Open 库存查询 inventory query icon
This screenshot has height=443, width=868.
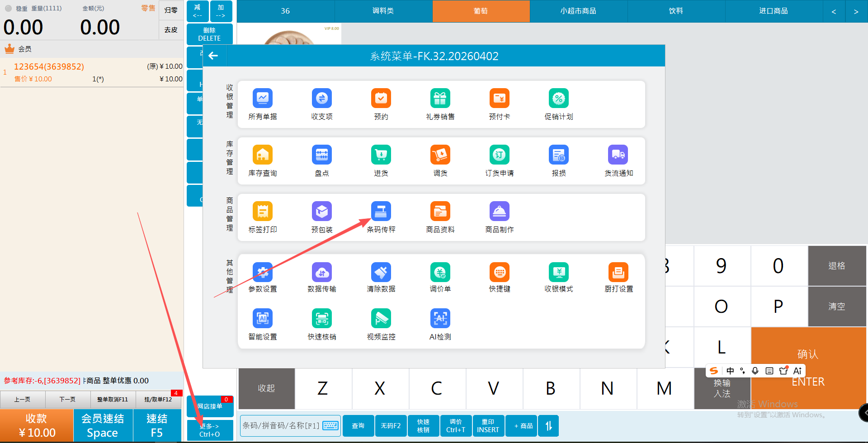[262, 155]
